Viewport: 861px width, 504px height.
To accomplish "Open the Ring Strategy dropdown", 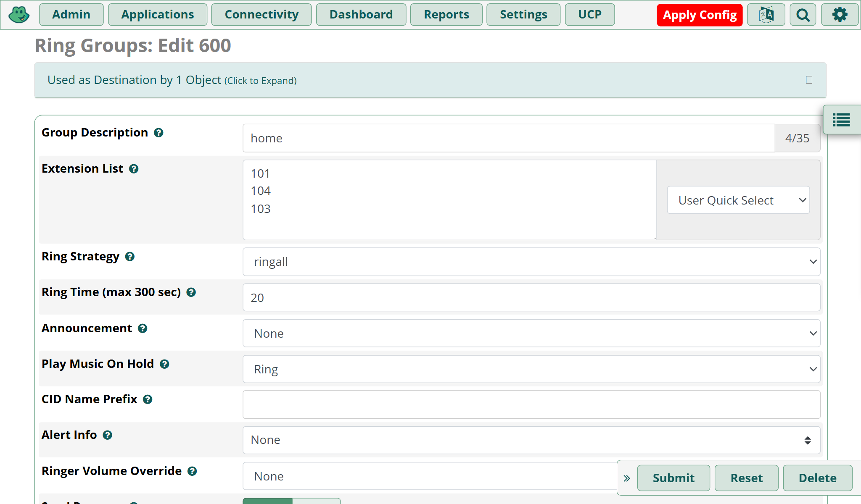I will (531, 262).
